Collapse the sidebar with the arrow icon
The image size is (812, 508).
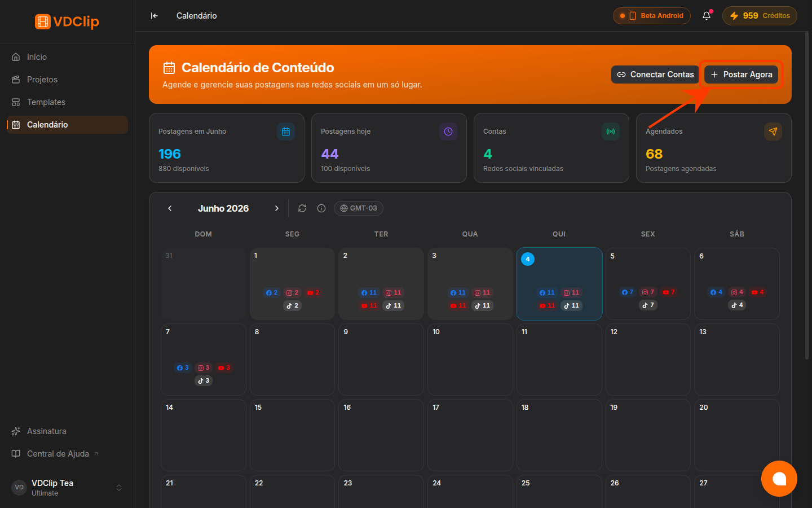click(x=155, y=16)
